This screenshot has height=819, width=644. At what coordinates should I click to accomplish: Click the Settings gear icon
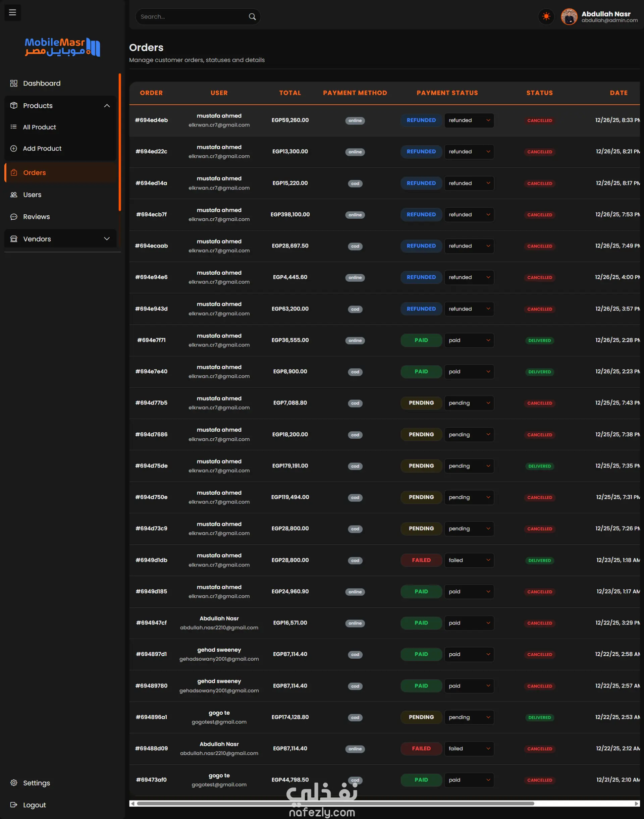[14, 782]
